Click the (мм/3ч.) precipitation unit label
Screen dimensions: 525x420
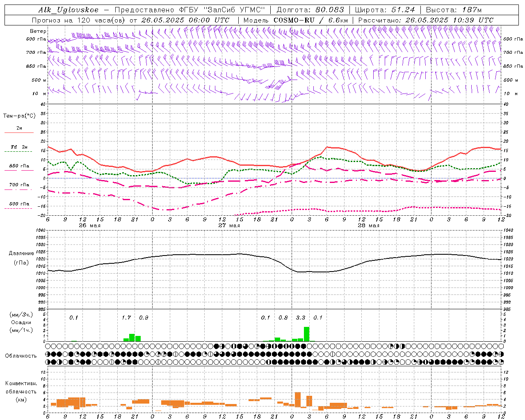(21, 315)
